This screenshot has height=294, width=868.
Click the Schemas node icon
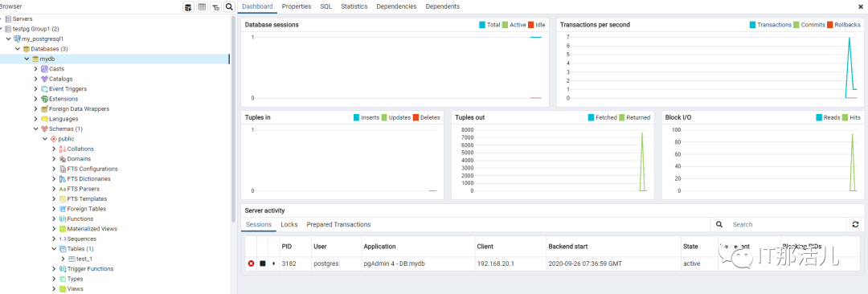click(x=44, y=129)
